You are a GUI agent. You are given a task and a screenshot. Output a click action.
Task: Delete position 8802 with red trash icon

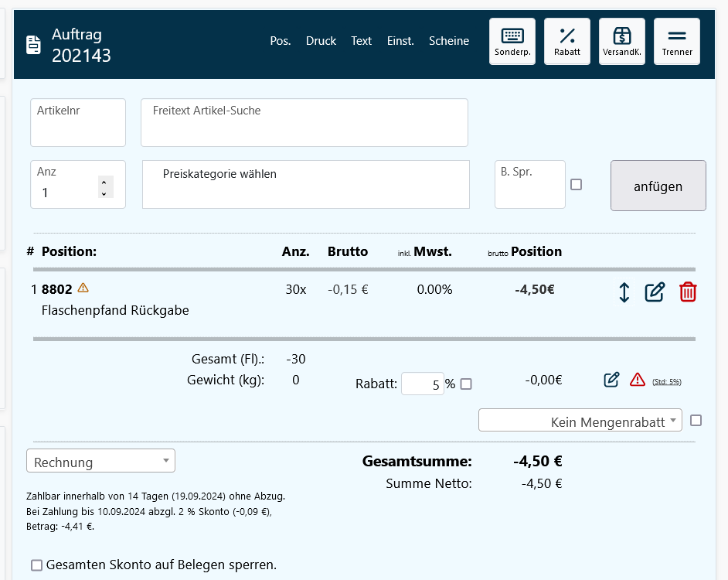click(687, 292)
